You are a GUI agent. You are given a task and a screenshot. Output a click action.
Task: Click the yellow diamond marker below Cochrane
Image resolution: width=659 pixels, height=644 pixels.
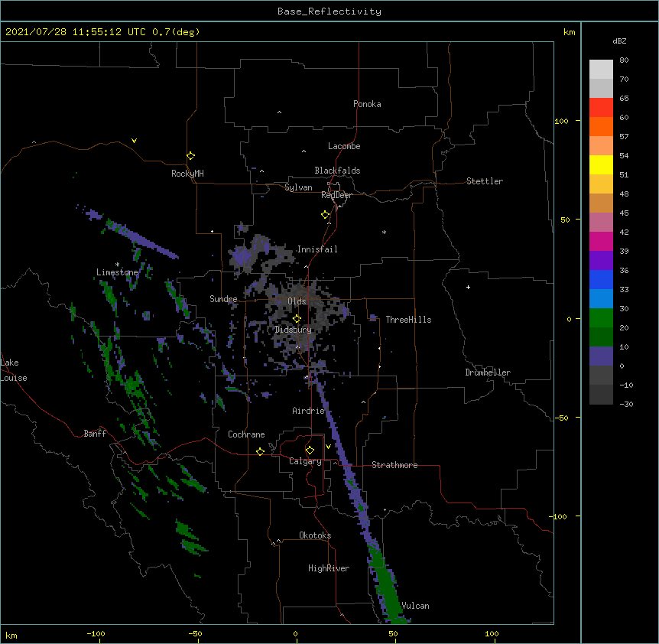click(260, 451)
